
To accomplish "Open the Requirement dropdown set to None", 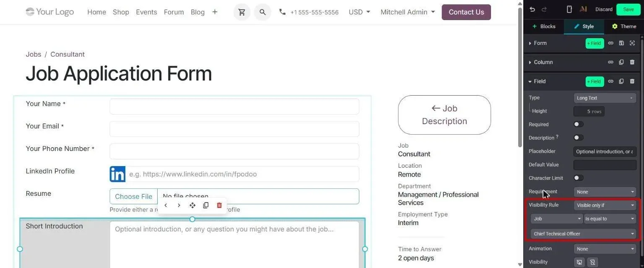I will point(605,192).
